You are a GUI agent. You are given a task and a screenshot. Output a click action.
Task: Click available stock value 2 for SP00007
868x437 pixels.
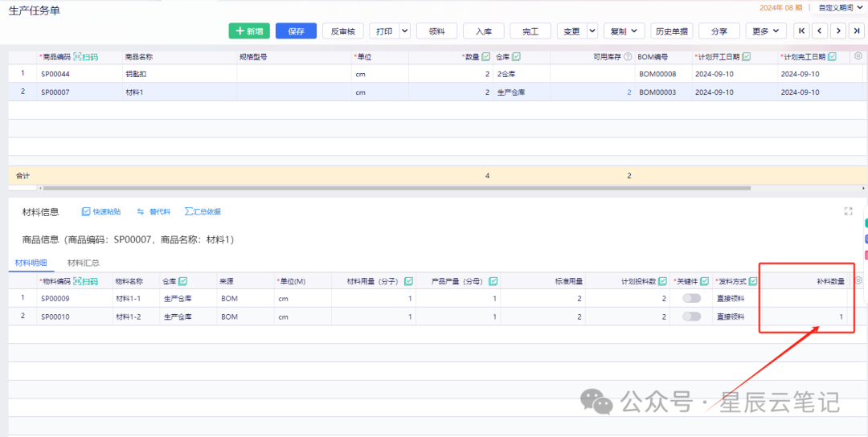coord(628,92)
